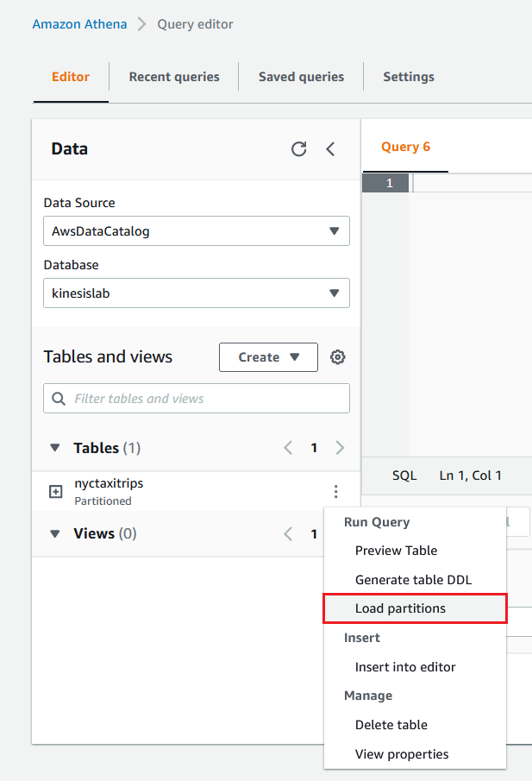This screenshot has width=532, height=781.
Task: Go to next page of Tables
Action: pyautogui.click(x=340, y=448)
